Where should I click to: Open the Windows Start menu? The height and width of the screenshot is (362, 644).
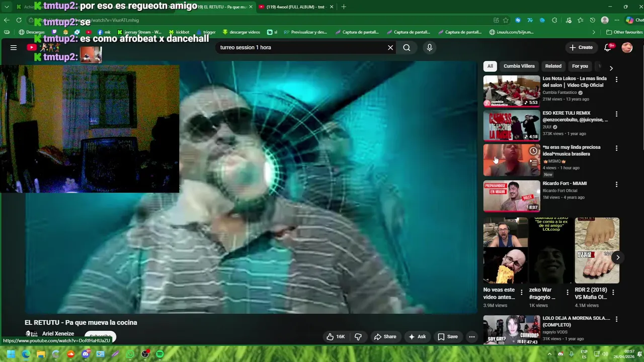click(x=11, y=354)
